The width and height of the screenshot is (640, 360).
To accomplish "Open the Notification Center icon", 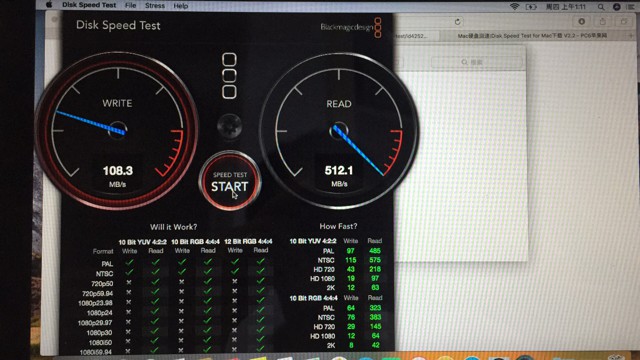I will pyautogui.click(x=631, y=7).
